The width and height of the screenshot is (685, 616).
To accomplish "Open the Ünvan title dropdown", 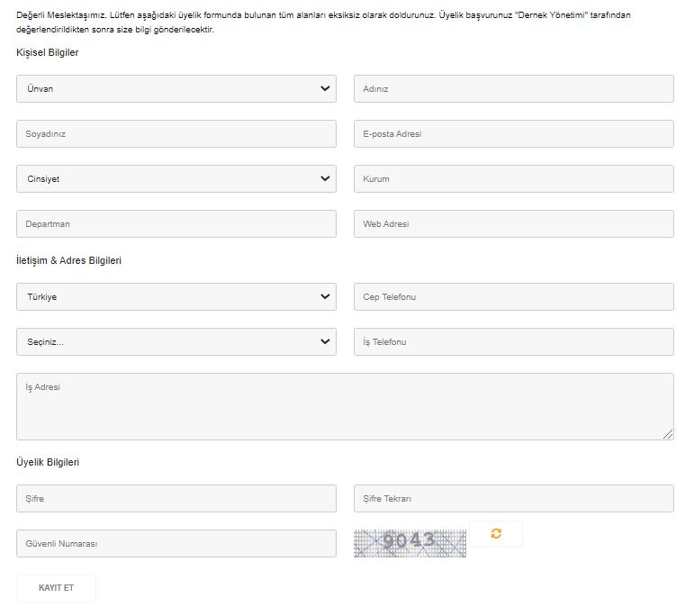I will click(176, 88).
